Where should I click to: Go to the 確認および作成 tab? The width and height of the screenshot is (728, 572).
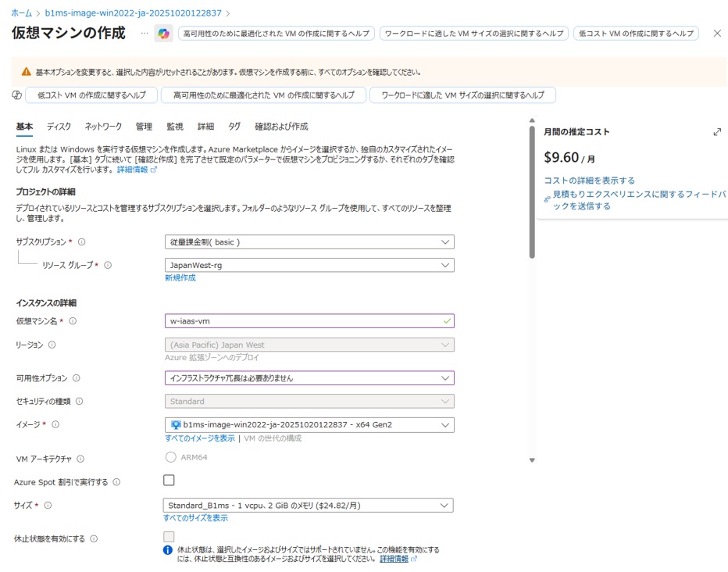281,127
